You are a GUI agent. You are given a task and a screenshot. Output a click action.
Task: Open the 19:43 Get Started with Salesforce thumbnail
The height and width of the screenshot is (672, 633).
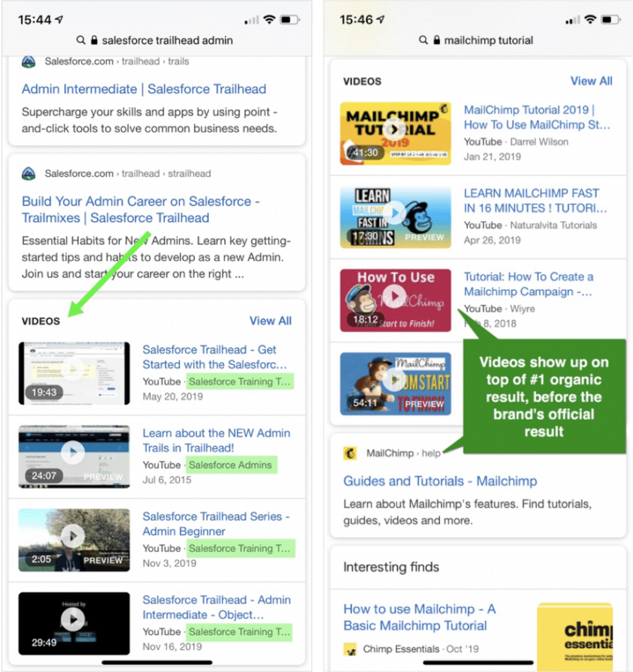point(74,373)
